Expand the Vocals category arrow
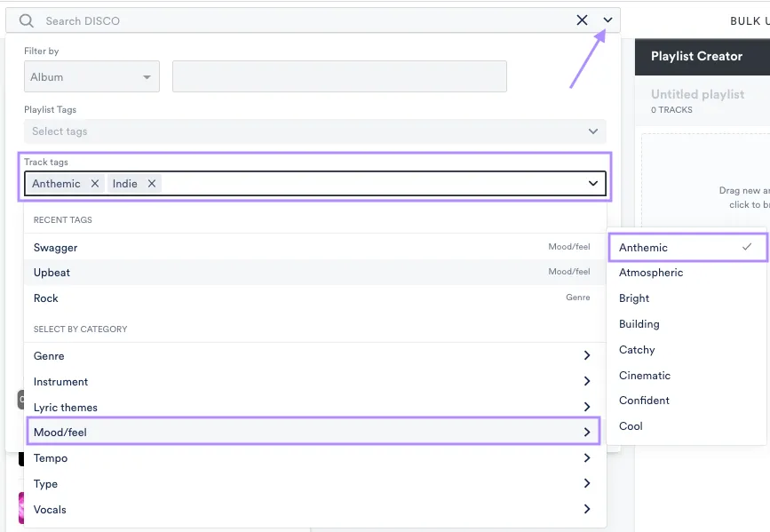Image resolution: width=770 pixels, height=532 pixels. click(x=587, y=510)
